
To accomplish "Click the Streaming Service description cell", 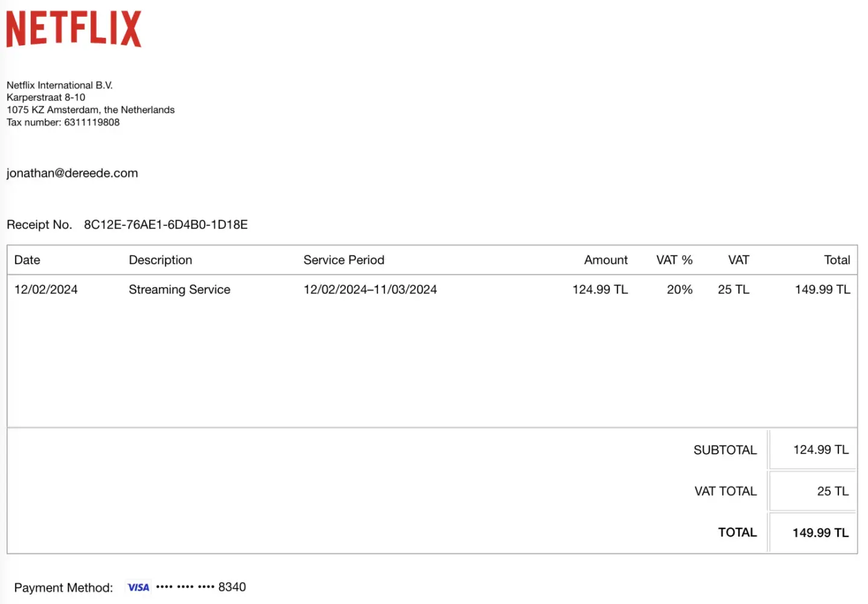I will (x=180, y=289).
